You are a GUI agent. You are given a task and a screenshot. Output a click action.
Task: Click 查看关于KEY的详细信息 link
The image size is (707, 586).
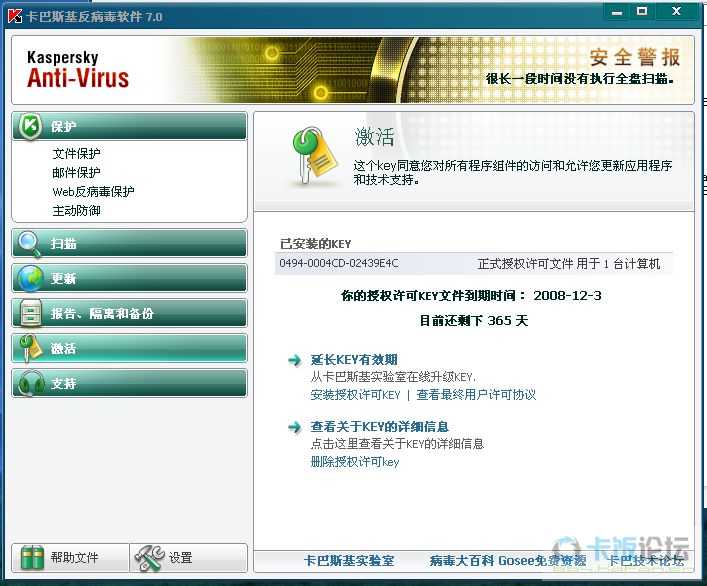coord(379,426)
